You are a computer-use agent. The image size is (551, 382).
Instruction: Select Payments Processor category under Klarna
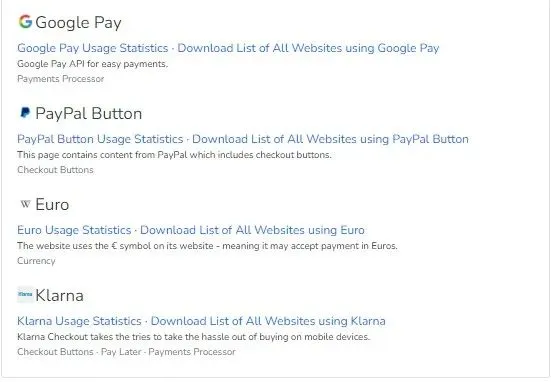[x=192, y=352]
